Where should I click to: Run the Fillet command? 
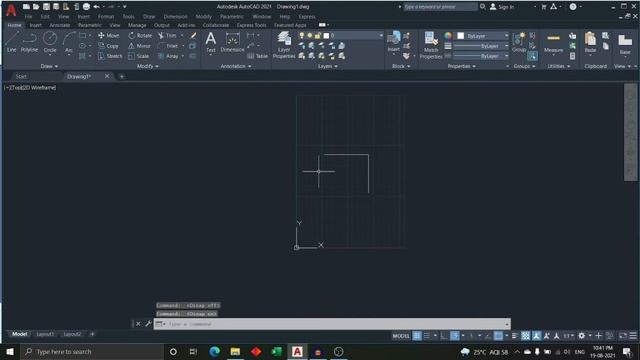(x=168, y=46)
